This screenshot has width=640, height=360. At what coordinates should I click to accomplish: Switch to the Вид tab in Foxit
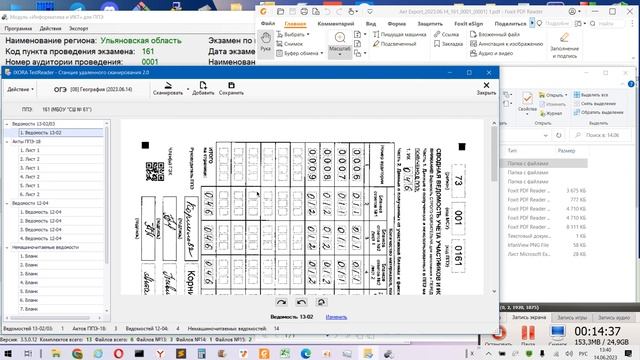click(371, 24)
